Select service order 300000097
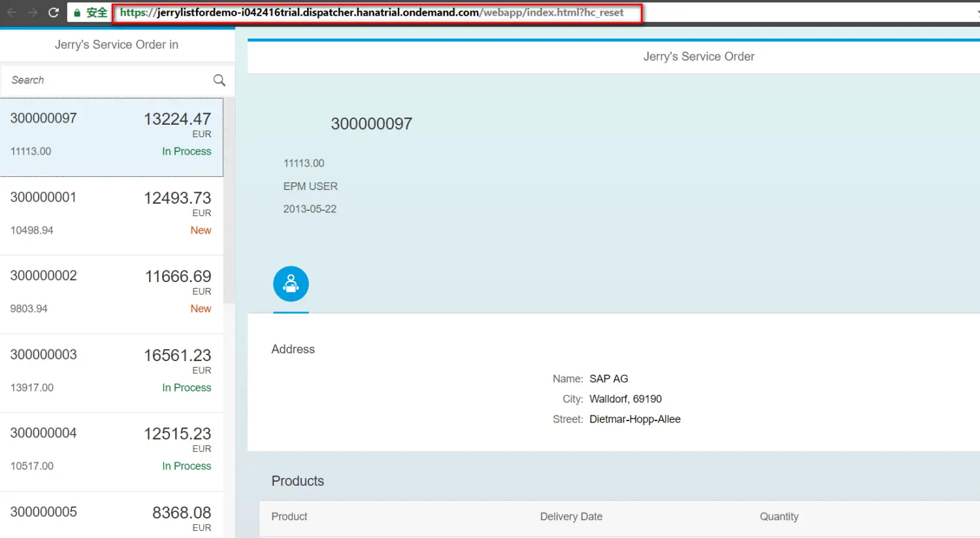The width and height of the screenshot is (980, 538). (x=111, y=137)
